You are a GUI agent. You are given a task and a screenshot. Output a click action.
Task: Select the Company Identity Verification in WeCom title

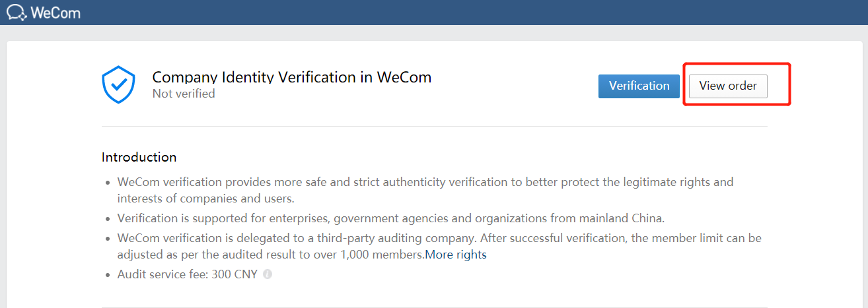(292, 77)
